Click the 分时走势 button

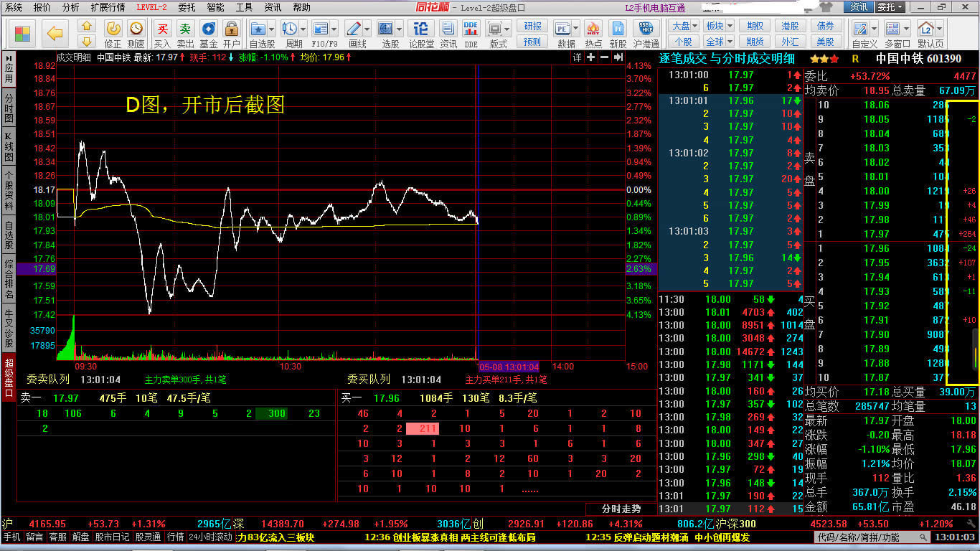(x=620, y=509)
